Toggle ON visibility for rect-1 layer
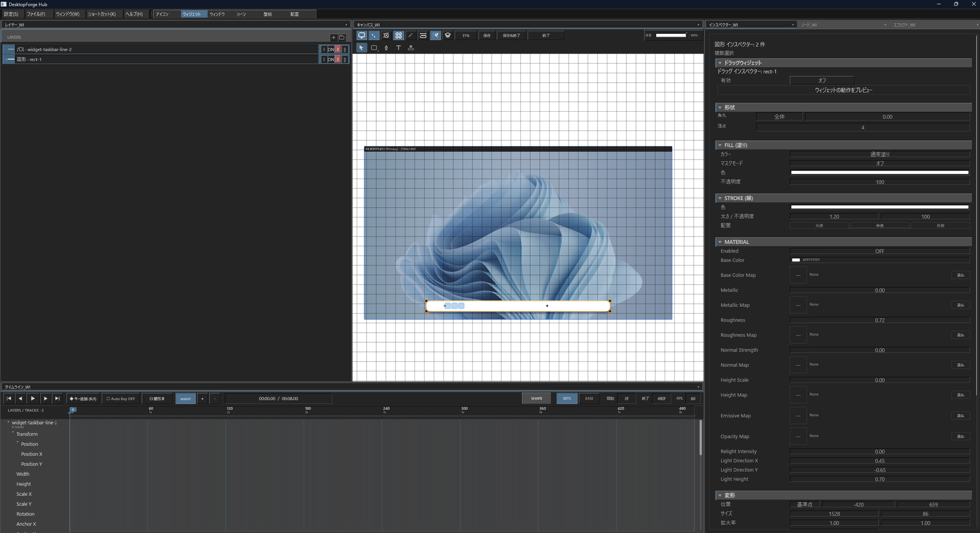 tap(331, 59)
